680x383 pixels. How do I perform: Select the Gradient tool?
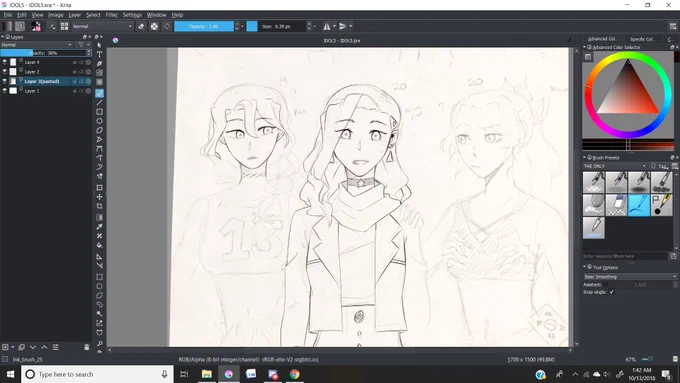tap(99, 217)
